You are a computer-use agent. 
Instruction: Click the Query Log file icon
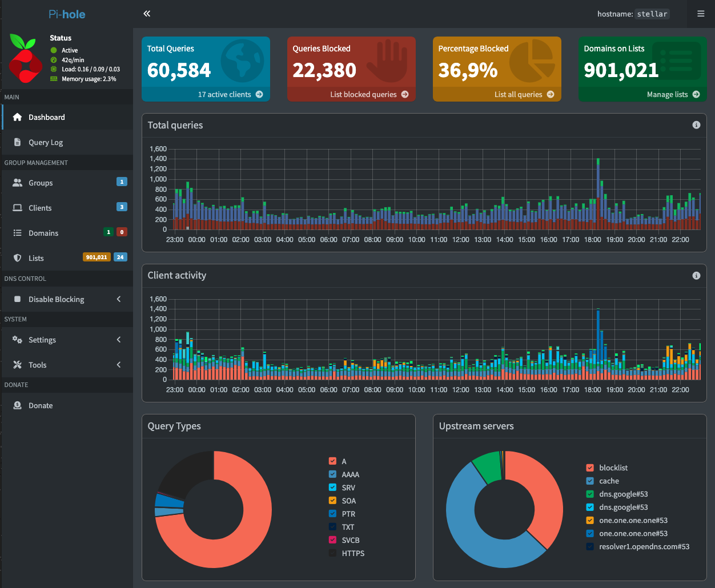click(17, 142)
